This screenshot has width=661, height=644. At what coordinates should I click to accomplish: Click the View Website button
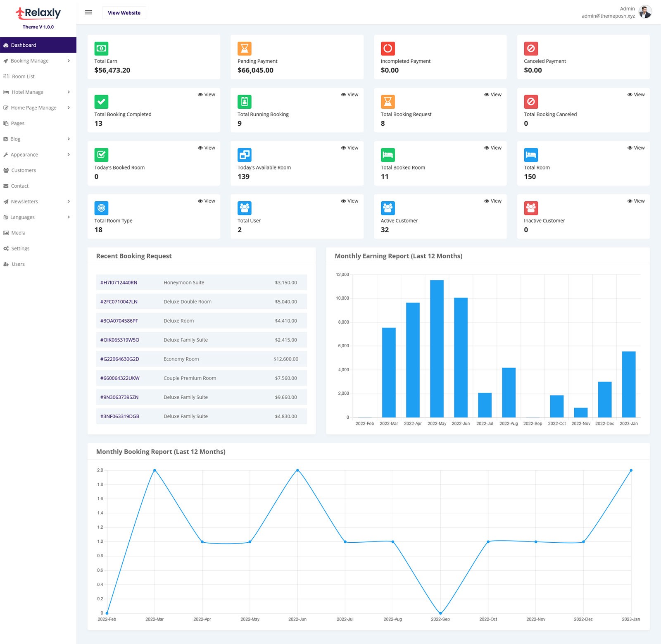coord(124,13)
